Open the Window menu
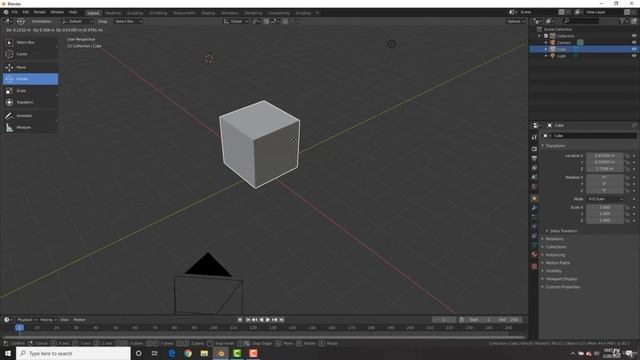 pyautogui.click(x=57, y=12)
